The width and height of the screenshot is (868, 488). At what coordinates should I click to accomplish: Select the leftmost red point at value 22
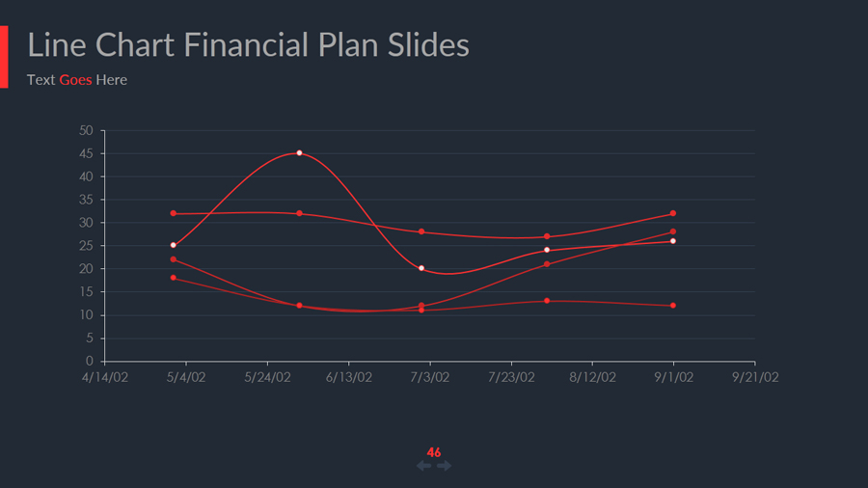(174, 259)
